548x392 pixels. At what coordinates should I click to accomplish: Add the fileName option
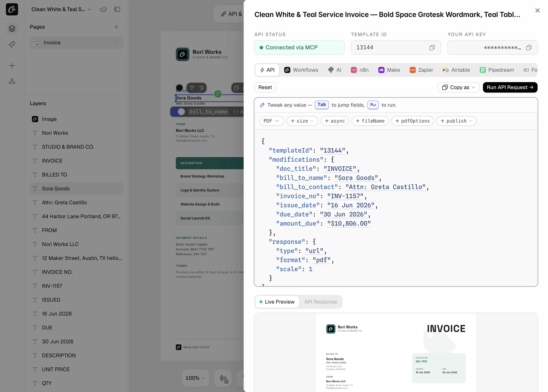(370, 121)
